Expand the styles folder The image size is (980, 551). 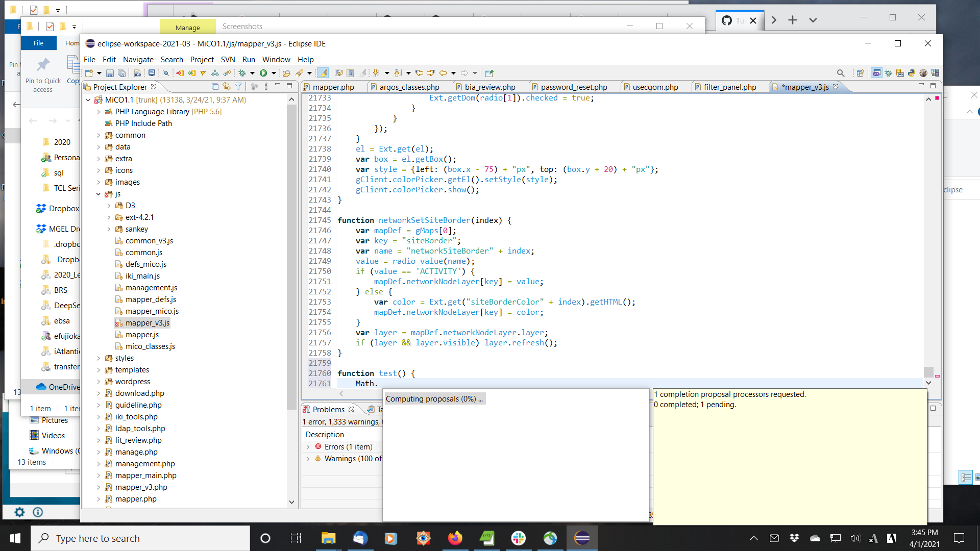(x=99, y=358)
